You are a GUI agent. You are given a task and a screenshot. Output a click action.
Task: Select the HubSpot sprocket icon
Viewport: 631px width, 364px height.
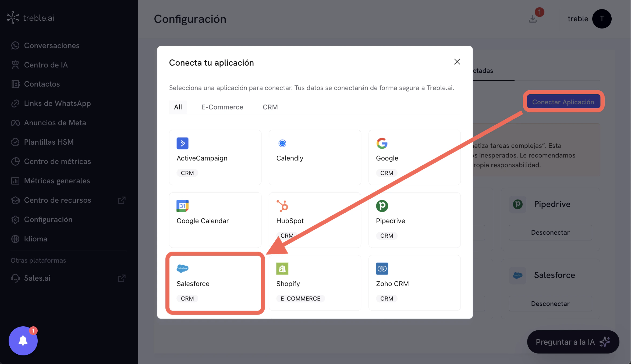[x=282, y=206]
